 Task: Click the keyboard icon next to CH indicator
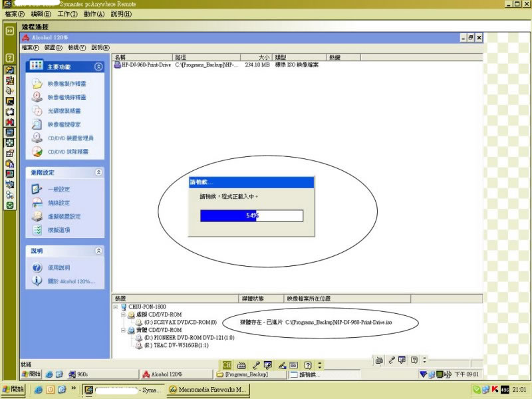[x=241, y=365]
